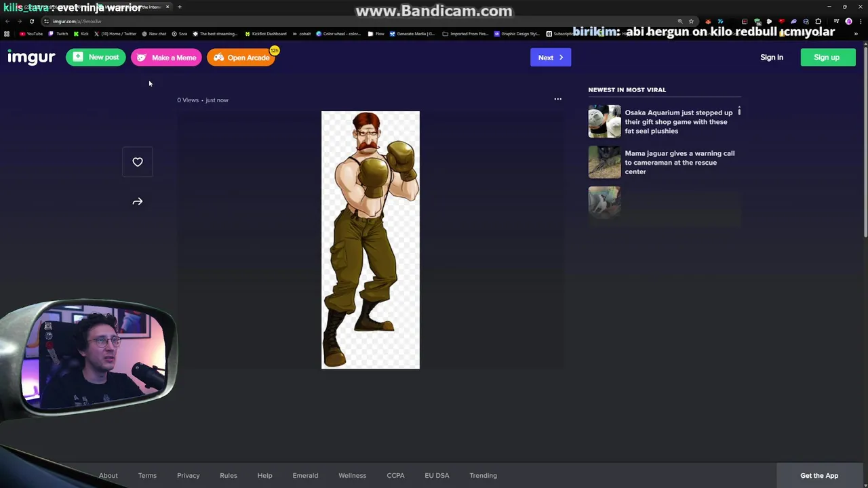
Task: Open the Color wheel bookmark
Action: tap(339, 33)
